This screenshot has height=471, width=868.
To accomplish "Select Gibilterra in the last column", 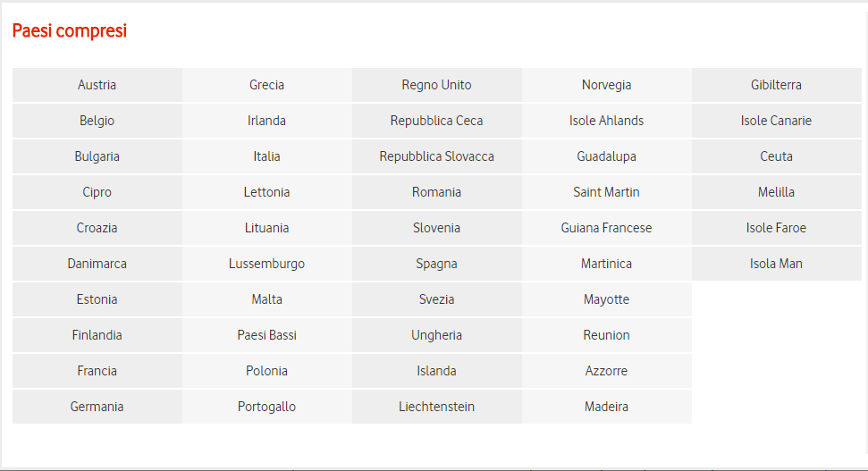I will 776,85.
